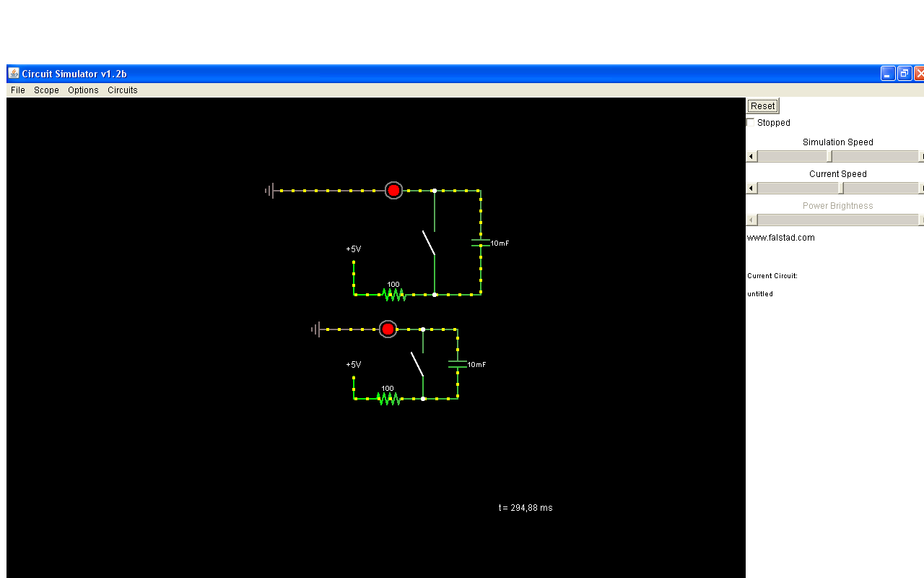The height and width of the screenshot is (578, 924).
Task: Click the lower +5V voltage source label
Action: [x=354, y=365]
